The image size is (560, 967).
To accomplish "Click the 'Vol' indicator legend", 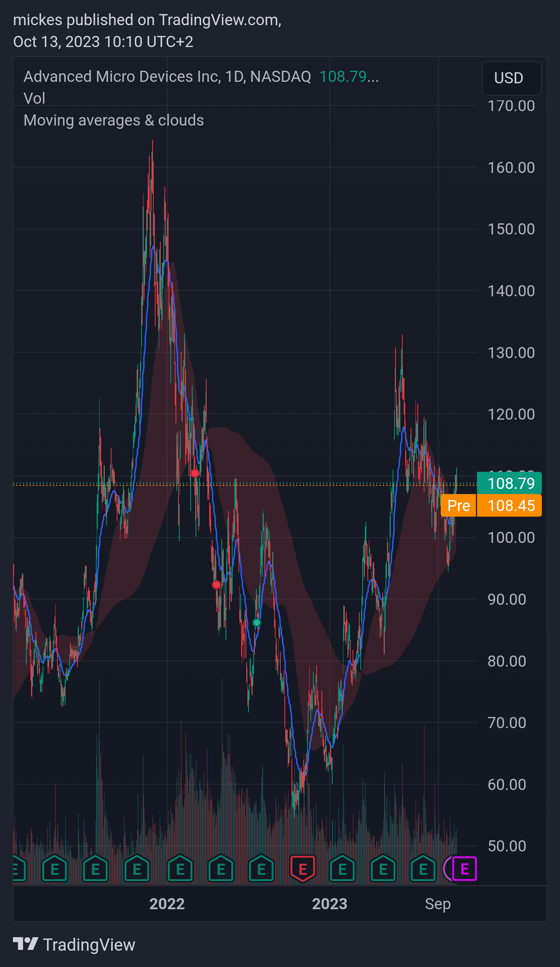I will click(34, 98).
